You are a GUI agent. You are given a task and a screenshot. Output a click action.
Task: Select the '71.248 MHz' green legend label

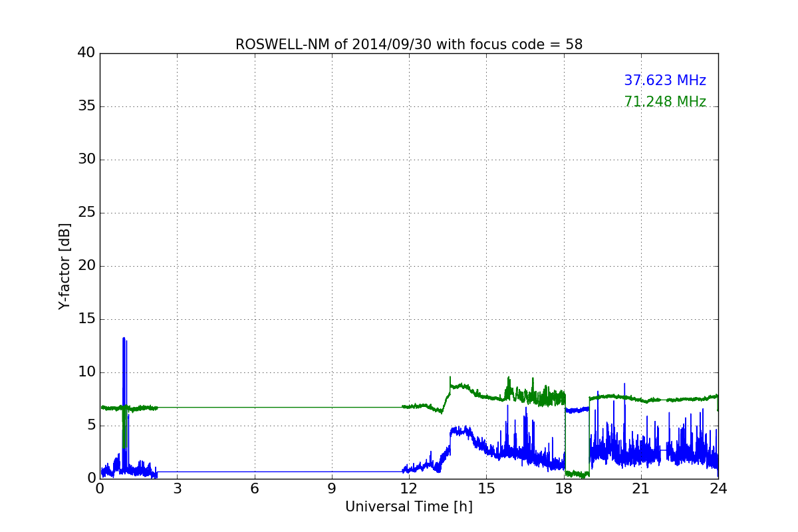(x=665, y=102)
